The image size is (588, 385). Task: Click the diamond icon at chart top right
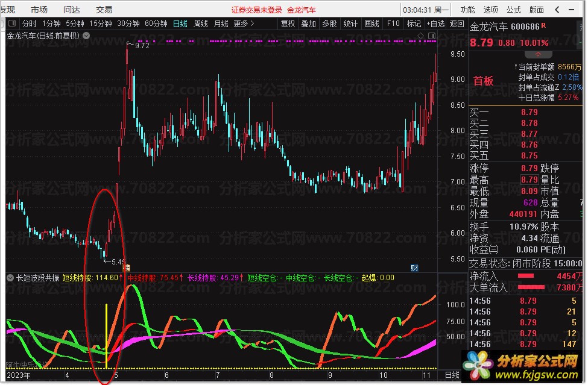[x=421, y=36]
